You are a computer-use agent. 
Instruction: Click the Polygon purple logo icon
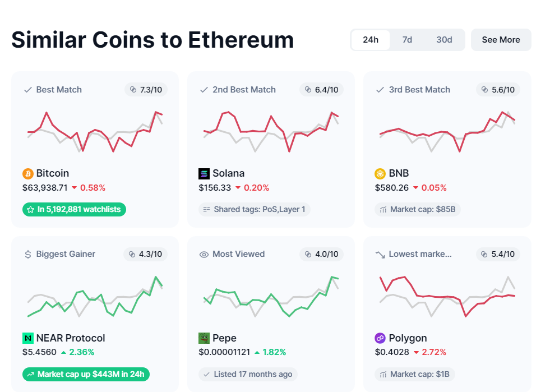pyautogui.click(x=380, y=338)
